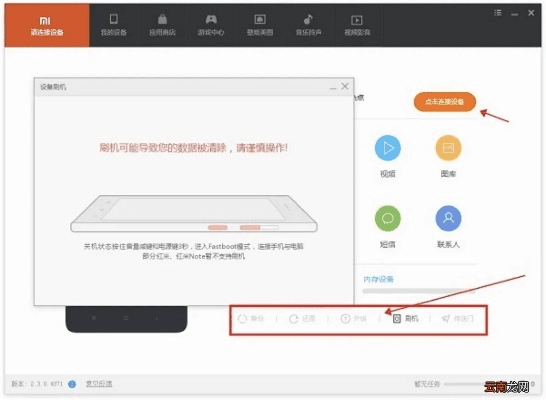Click the phone mockup home button

(x=126, y=318)
